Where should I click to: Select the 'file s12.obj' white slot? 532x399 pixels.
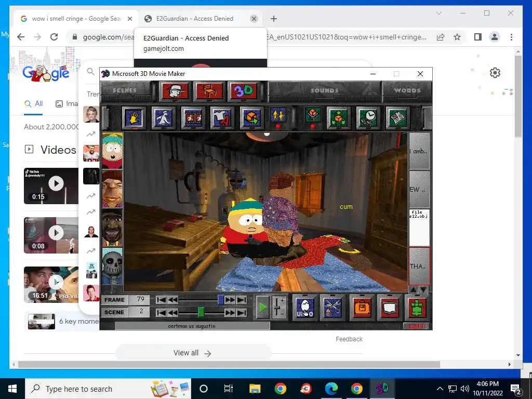[419, 228]
